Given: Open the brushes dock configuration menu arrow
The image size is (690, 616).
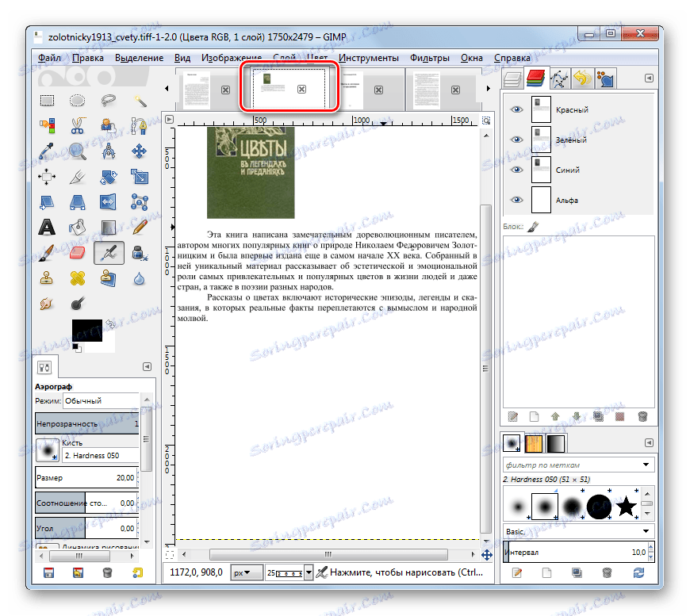Looking at the screenshot, I should 649,442.
